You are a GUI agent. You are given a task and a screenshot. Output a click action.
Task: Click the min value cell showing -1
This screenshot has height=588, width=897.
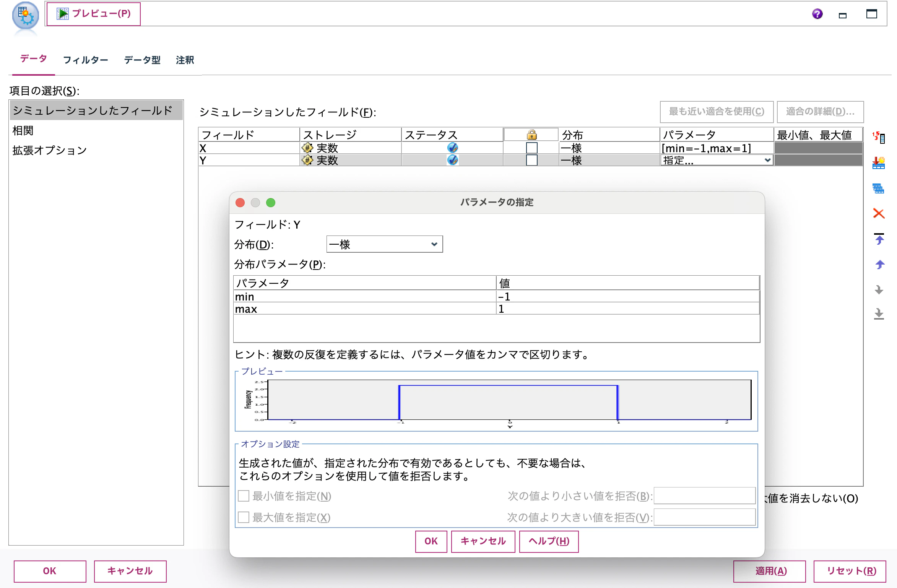point(628,296)
